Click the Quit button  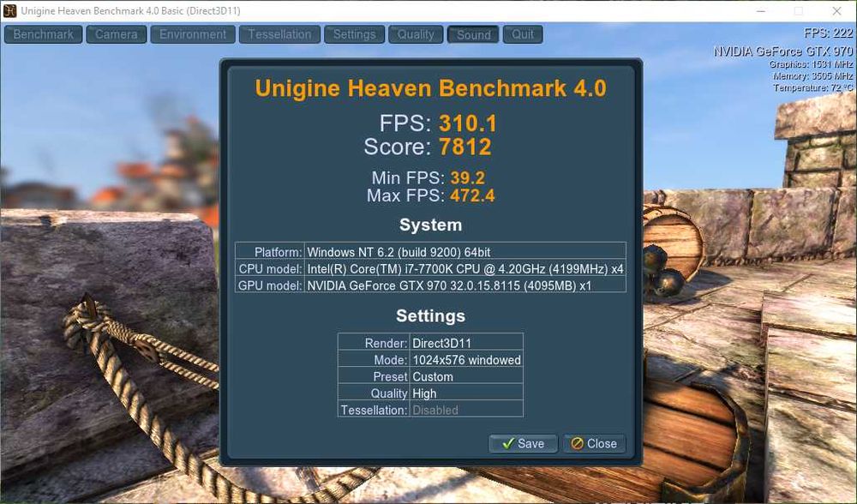tap(523, 34)
